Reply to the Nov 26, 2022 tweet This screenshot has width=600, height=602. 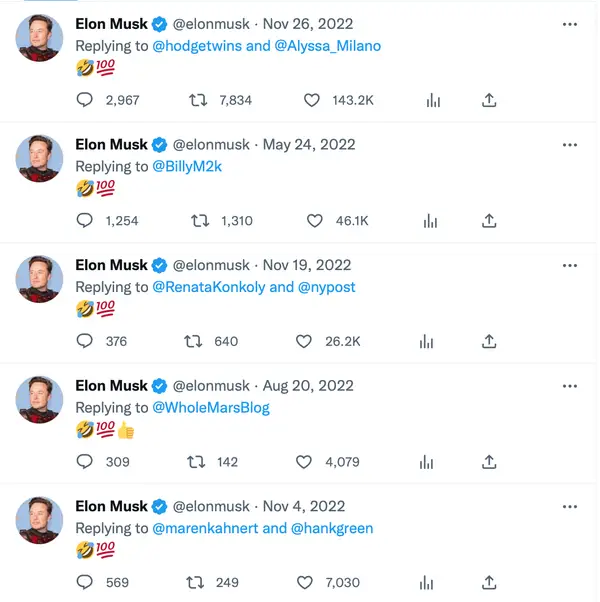pos(85,100)
